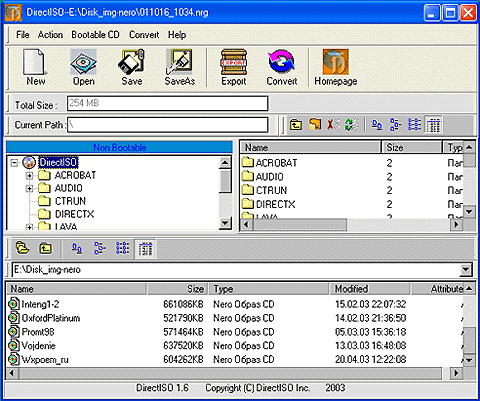Click the Current Path input field

point(167,125)
